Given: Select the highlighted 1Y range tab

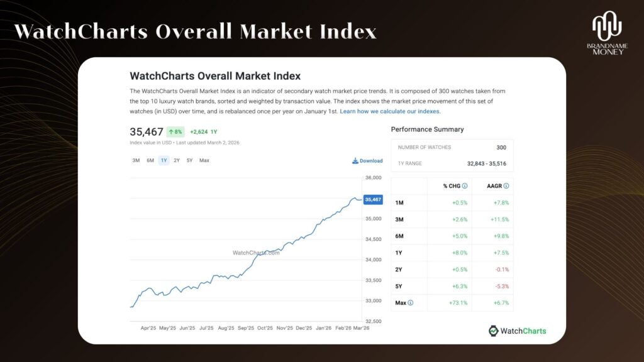Looking at the screenshot, I should tap(163, 160).
